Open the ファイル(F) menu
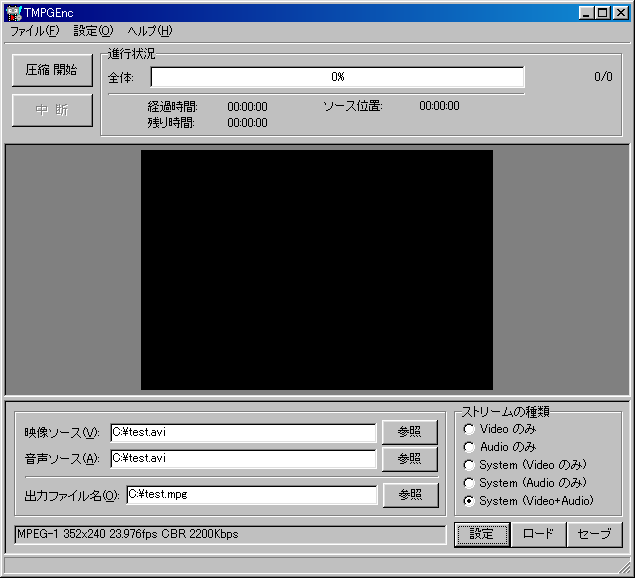 [34, 31]
